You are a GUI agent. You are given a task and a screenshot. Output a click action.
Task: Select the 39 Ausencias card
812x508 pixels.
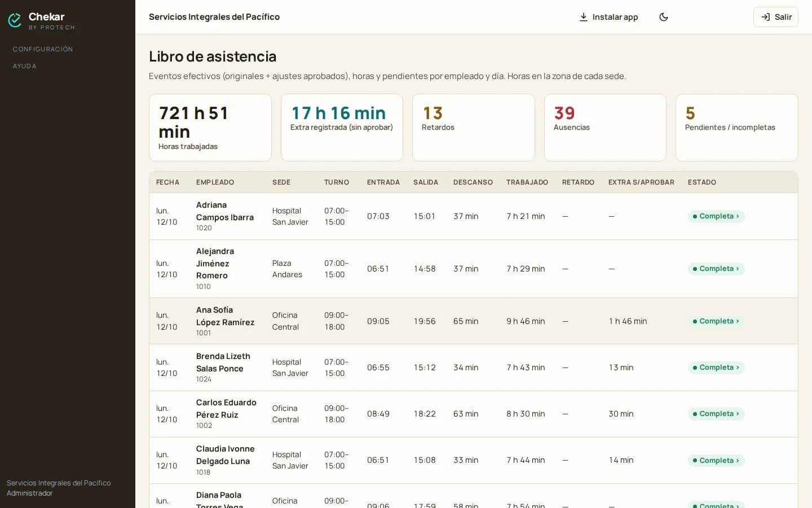(605, 128)
